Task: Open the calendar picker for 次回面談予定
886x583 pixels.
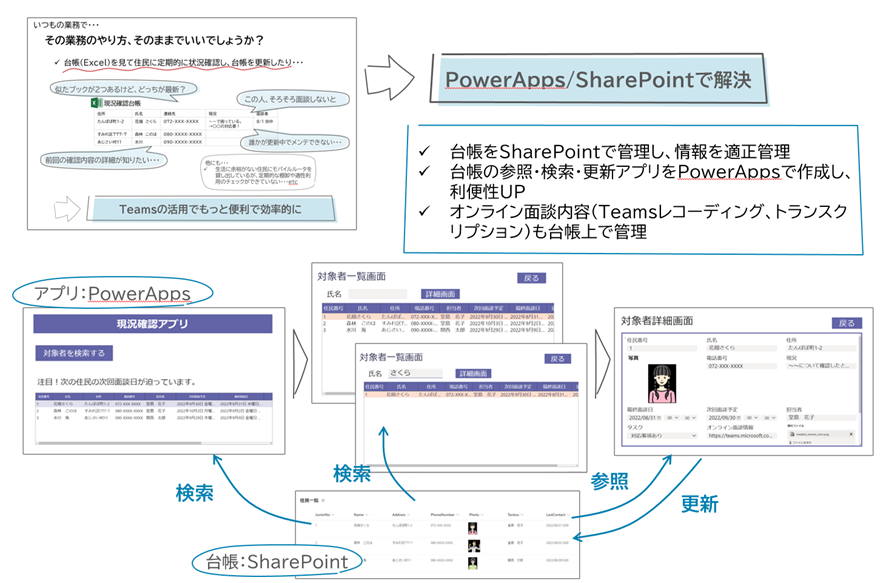Action: pyautogui.click(x=740, y=418)
